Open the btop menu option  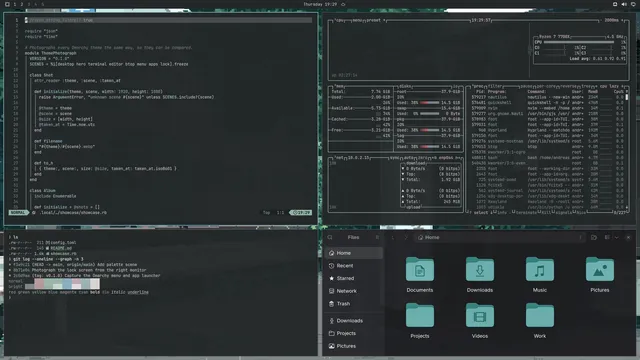coord(357,20)
